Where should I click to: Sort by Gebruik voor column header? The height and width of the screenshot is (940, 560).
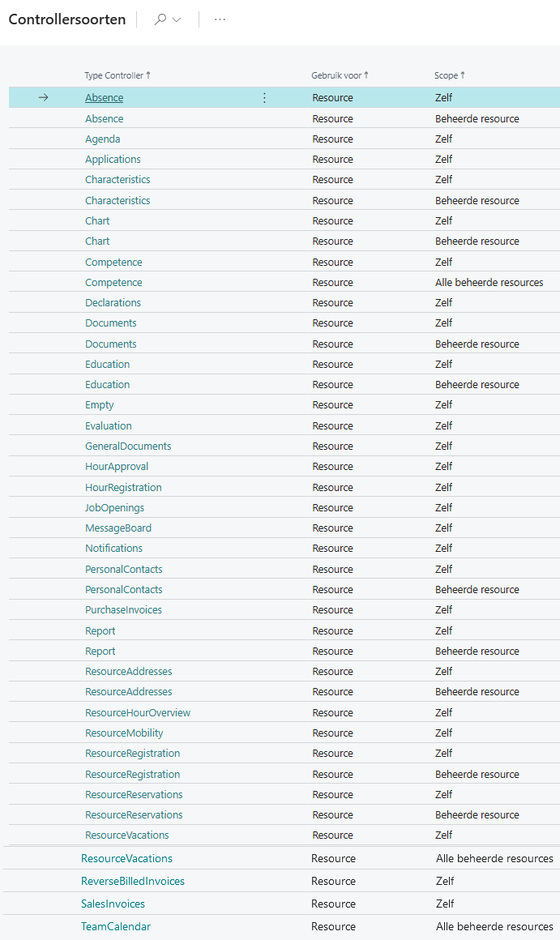click(340, 75)
